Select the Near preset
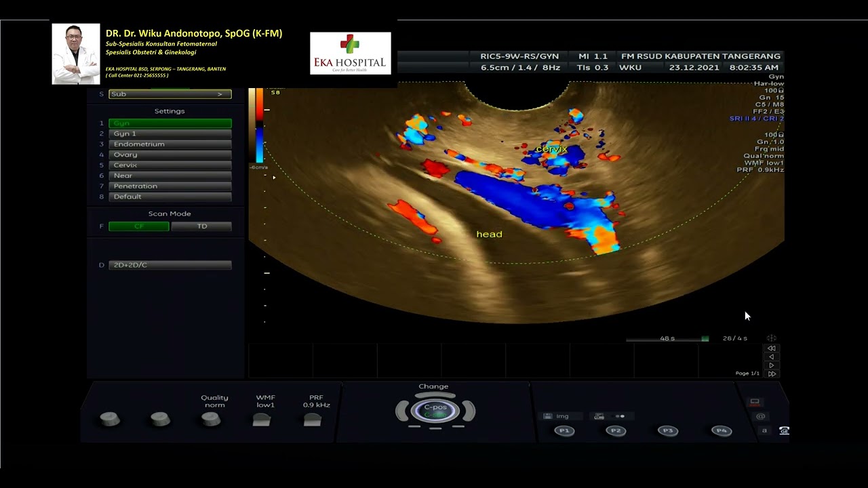868x488 pixels. coord(170,176)
